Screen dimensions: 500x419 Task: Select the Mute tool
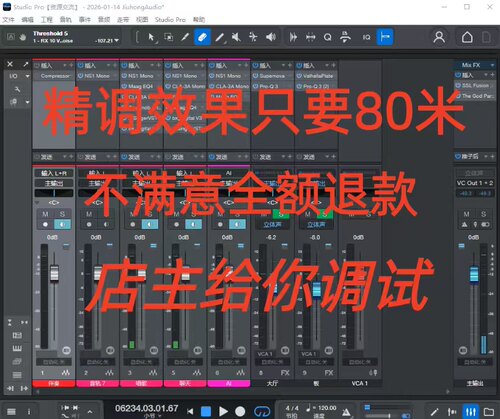[x=236, y=37]
